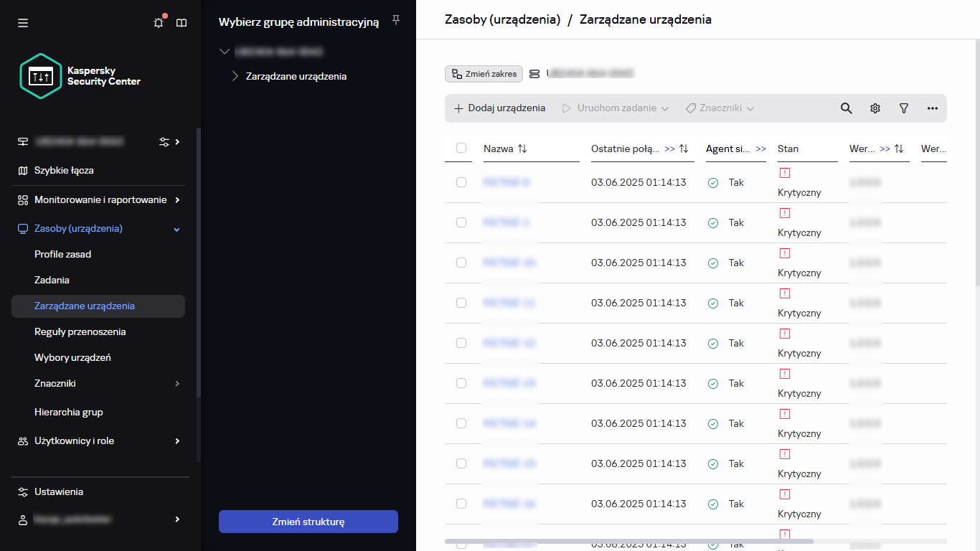Open the ellipsis menu in the device toolbar
This screenshot has height=551, width=980.
(933, 108)
